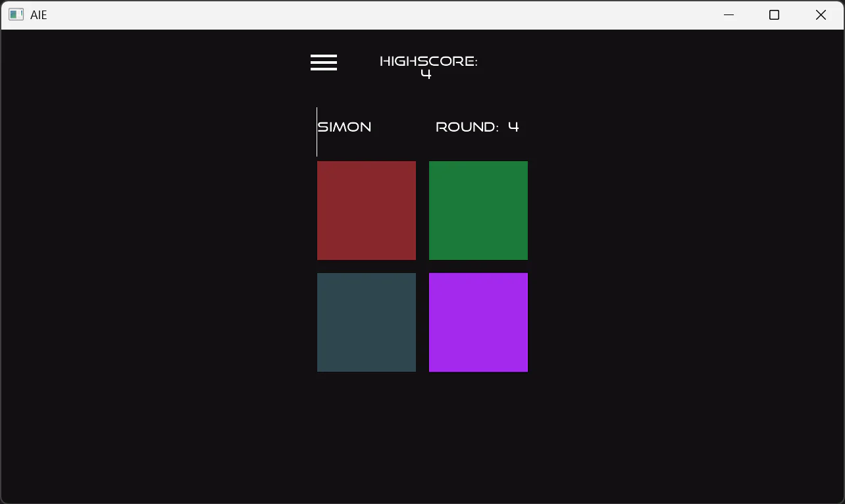Tap the bottom-left teal game tile
This screenshot has width=845, height=504.
tap(366, 322)
